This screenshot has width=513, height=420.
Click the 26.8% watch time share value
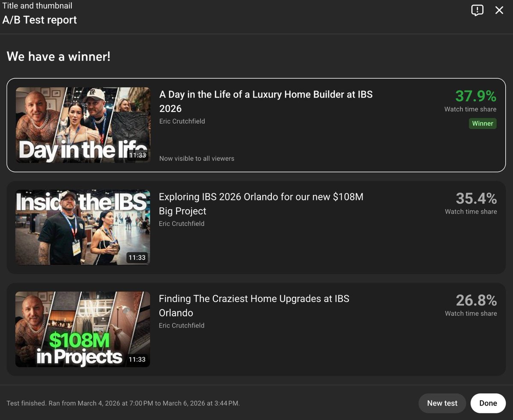pos(477,300)
